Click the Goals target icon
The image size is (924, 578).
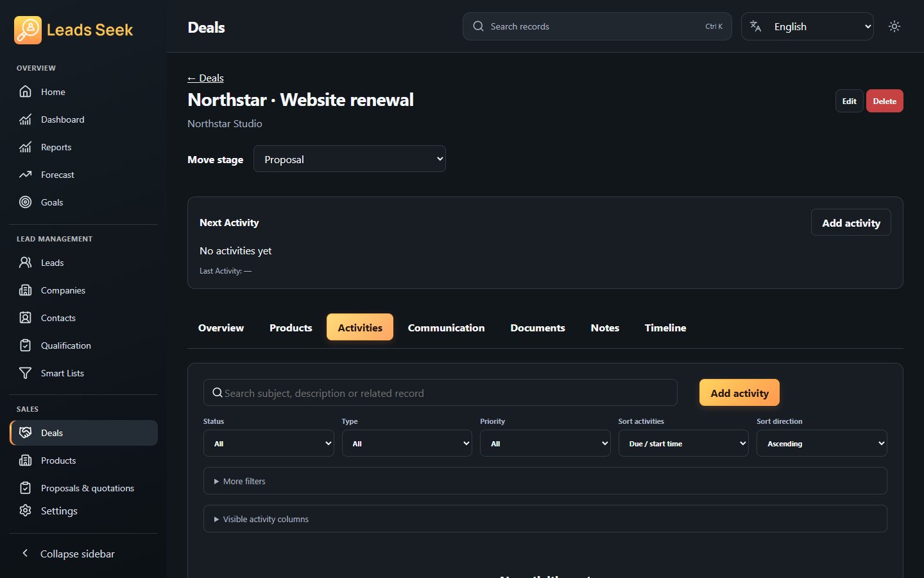coord(25,202)
